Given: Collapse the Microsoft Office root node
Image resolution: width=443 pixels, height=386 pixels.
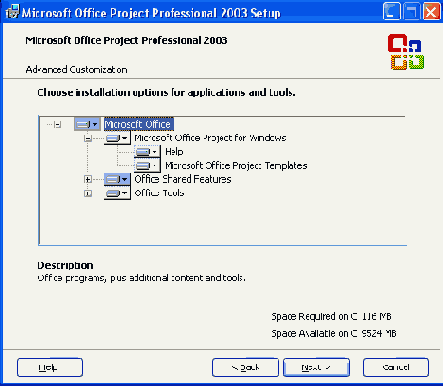Looking at the screenshot, I should (x=58, y=124).
